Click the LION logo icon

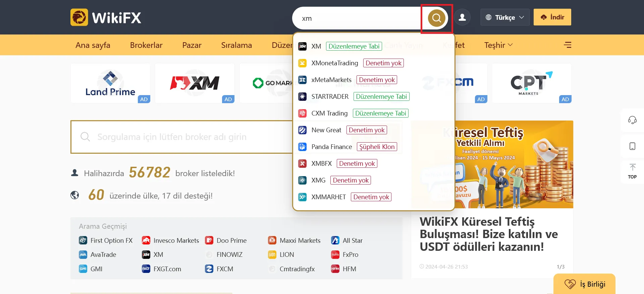272,254
